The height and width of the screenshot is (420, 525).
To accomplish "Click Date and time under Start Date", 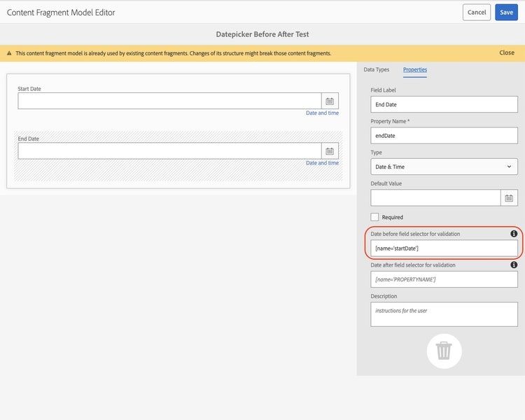I will point(322,113).
